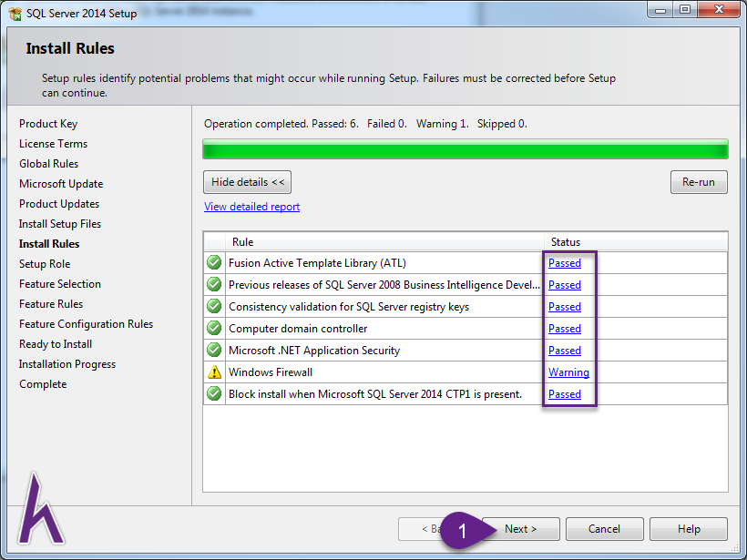Click the Consistency validation for SQL Server registry keys text
The image size is (747, 560).
(349, 307)
